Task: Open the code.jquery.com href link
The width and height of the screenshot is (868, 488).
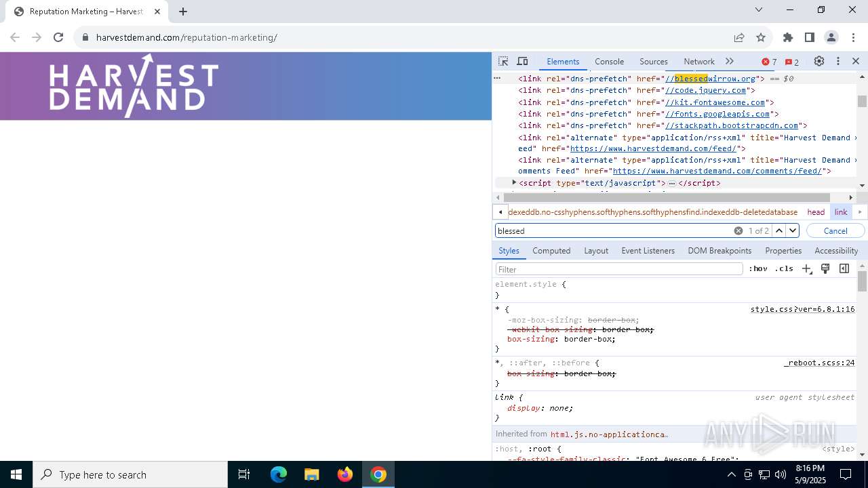Action: click(705, 90)
